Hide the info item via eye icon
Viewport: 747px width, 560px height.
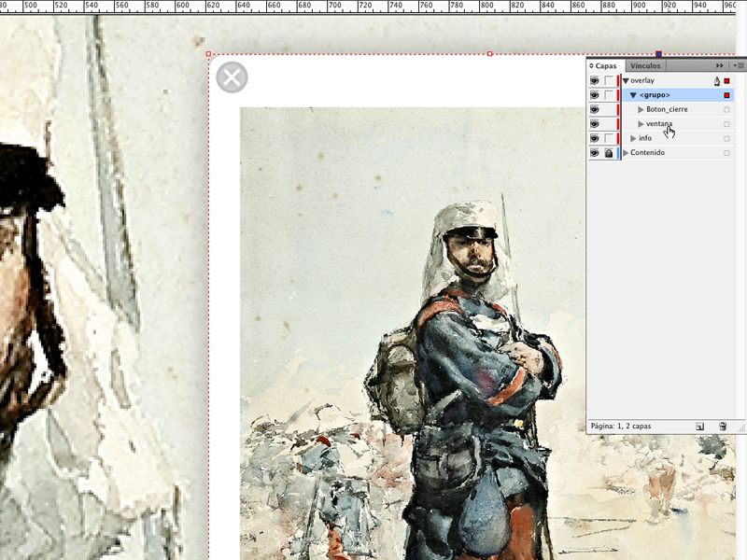tap(595, 138)
